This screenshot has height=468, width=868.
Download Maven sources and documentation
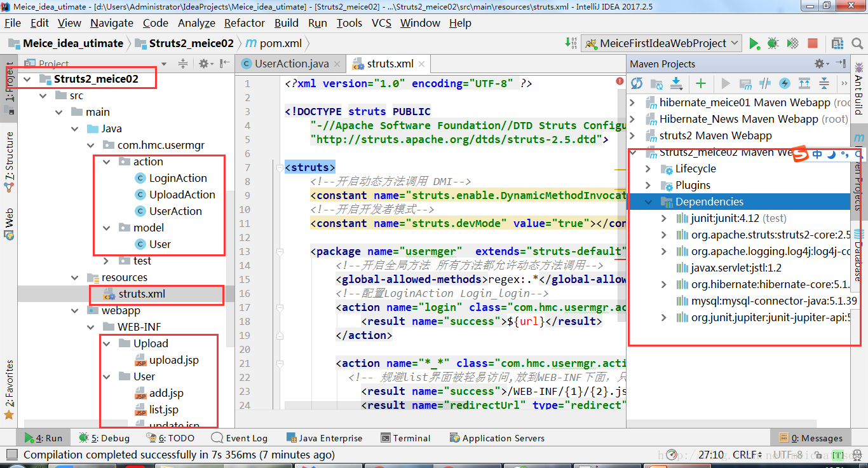(676, 83)
